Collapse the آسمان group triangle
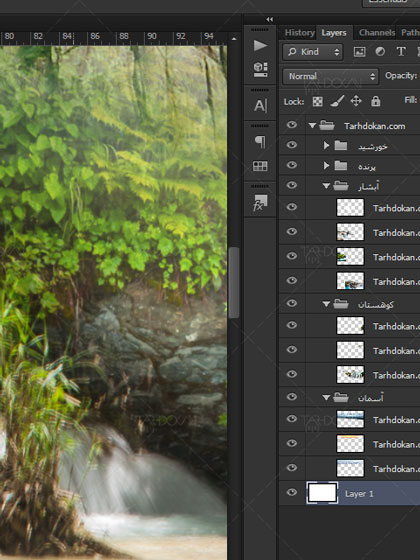Viewport: 420px width, 560px height. click(x=326, y=398)
